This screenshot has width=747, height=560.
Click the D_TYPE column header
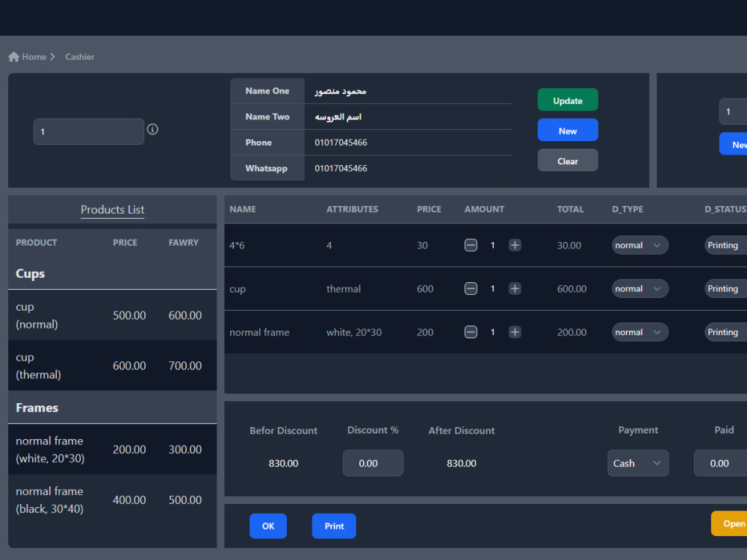627,209
